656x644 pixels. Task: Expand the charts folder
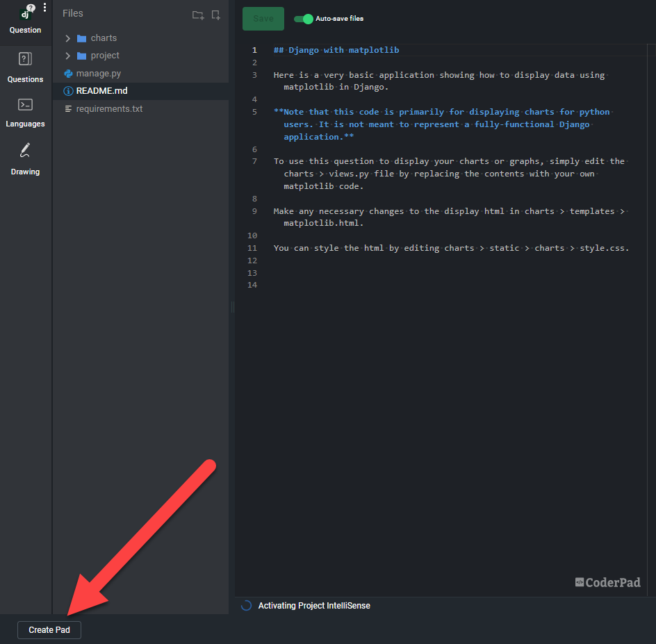click(x=67, y=38)
